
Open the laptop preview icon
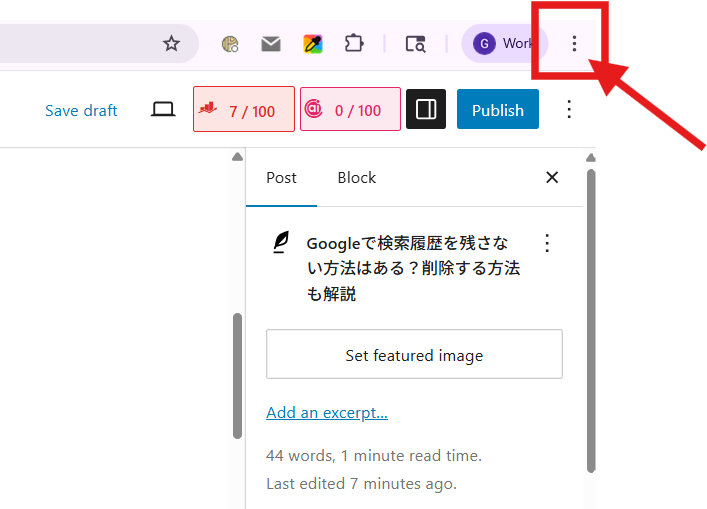click(163, 110)
